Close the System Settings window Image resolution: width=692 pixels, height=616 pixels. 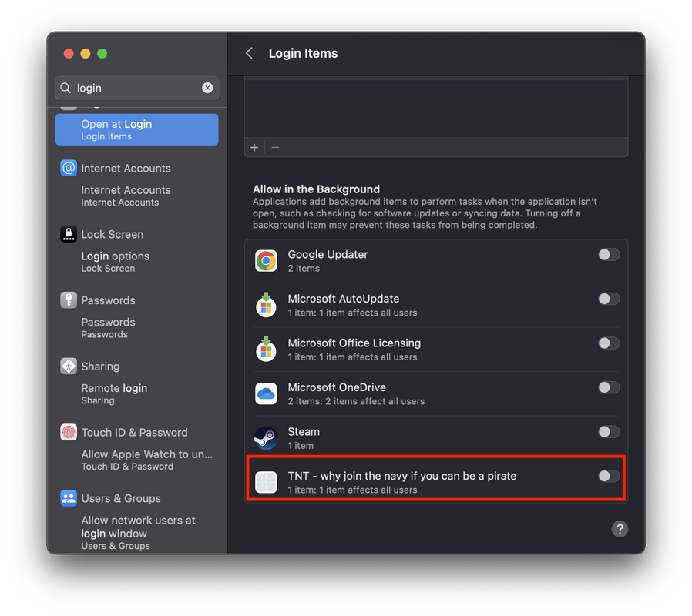pos(69,53)
